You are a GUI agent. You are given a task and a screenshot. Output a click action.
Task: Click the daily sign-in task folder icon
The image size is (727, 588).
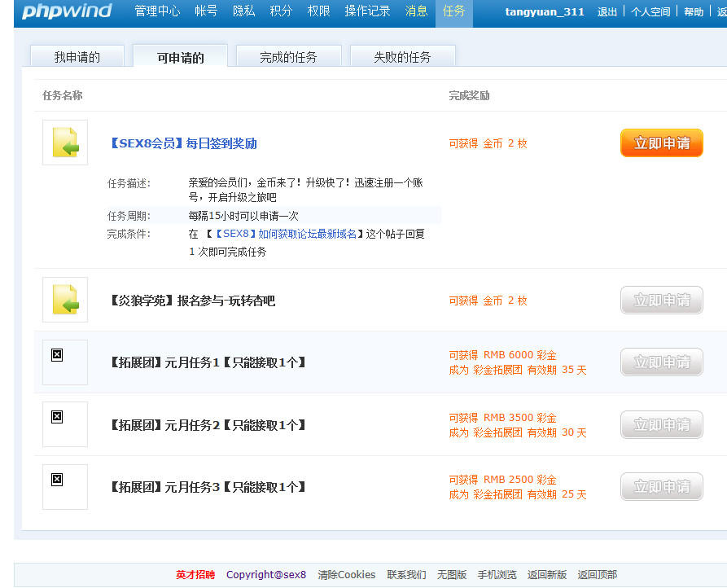point(65,143)
